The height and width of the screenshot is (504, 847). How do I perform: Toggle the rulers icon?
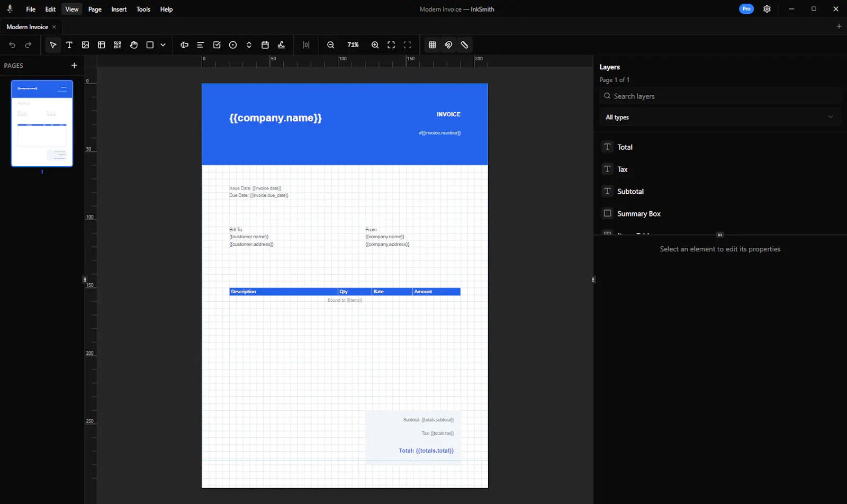point(464,45)
